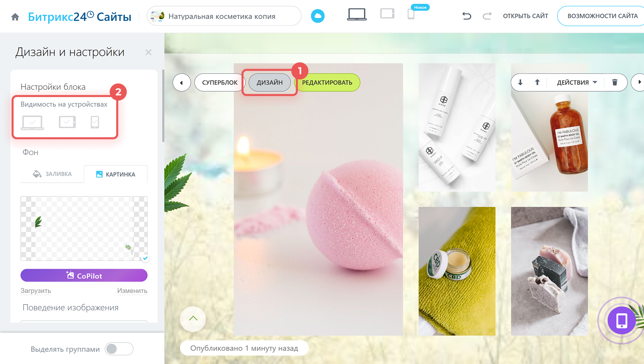Switch to tablet preview mode

(x=387, y=14)
